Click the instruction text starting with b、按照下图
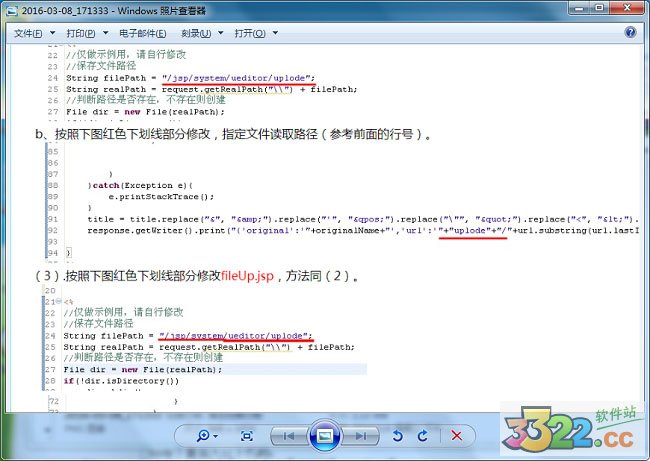The height and width of the screenshot is (461, 650). (233, 134)
